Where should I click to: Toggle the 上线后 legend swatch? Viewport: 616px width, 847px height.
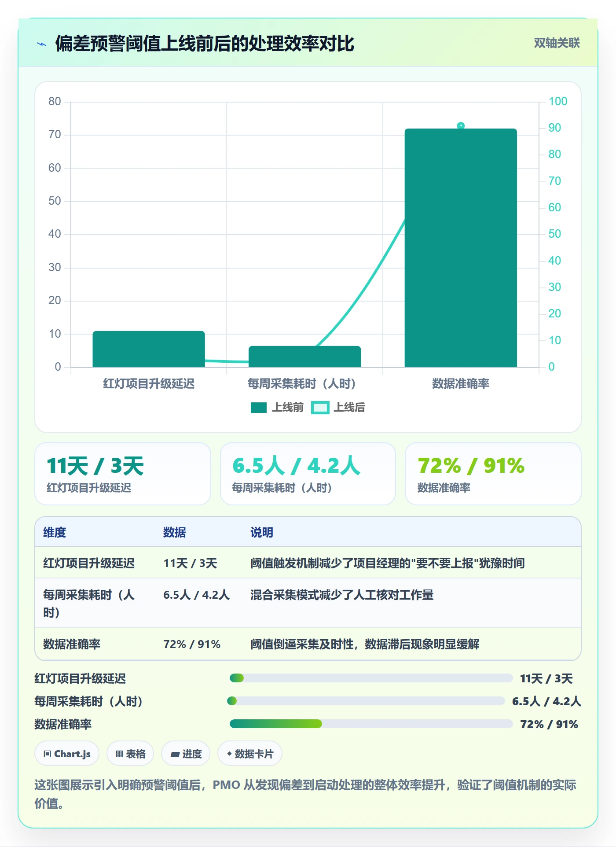click(320, 408)
